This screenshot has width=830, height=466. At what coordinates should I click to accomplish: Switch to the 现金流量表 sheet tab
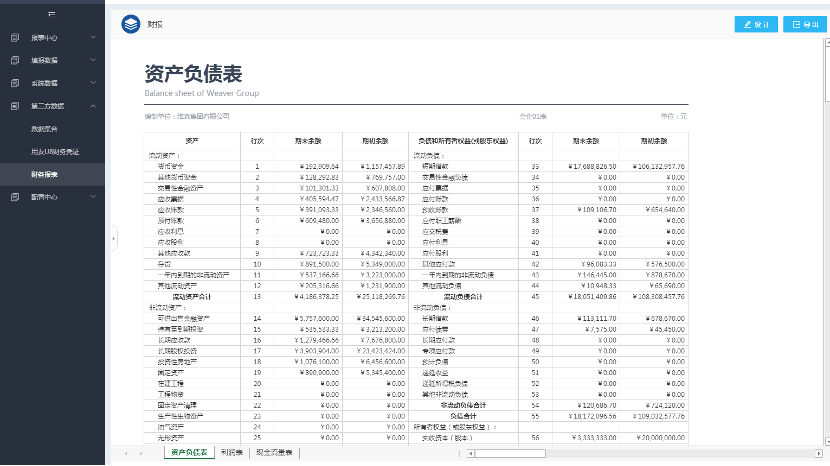(275, 453)
